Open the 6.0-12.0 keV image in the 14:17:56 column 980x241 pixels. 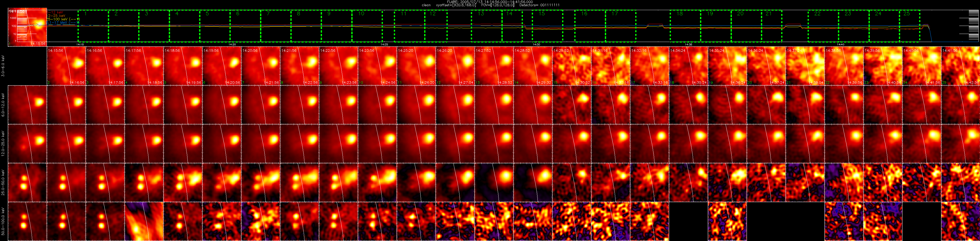tap(144, 104)
